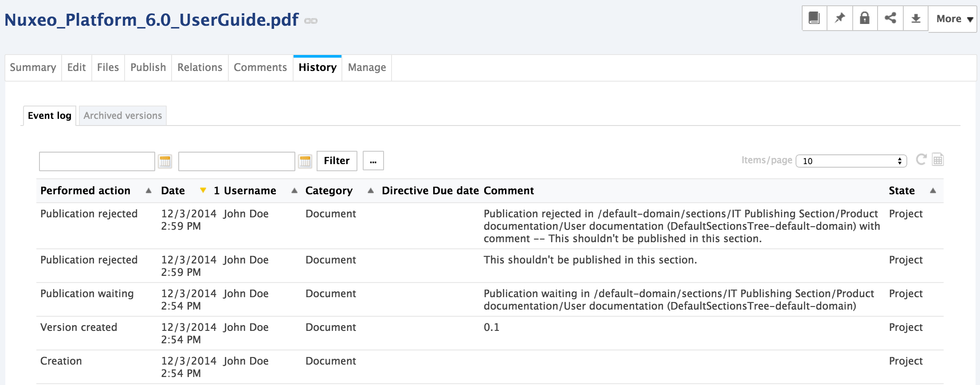Sort by Performed action column arrow
The image size is (980, 385).
click(149, 191)
